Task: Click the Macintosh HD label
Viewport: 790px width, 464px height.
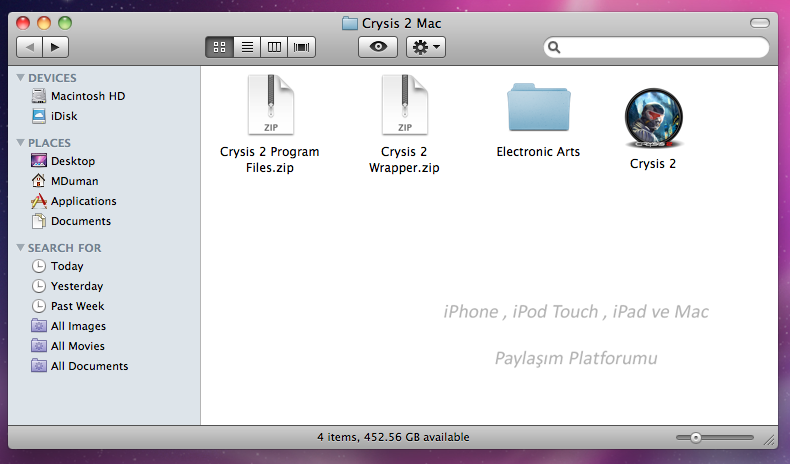Action: pos(88,96)
